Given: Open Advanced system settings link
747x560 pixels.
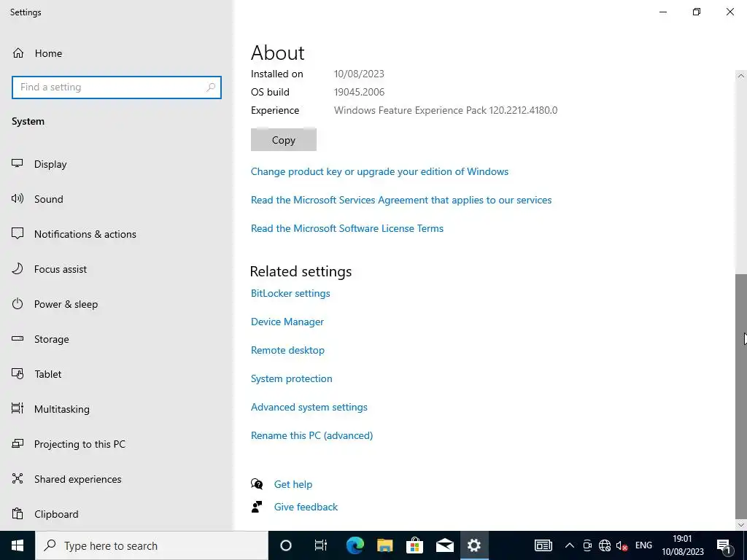Looking at the screenshot, I should pos(309,407).
